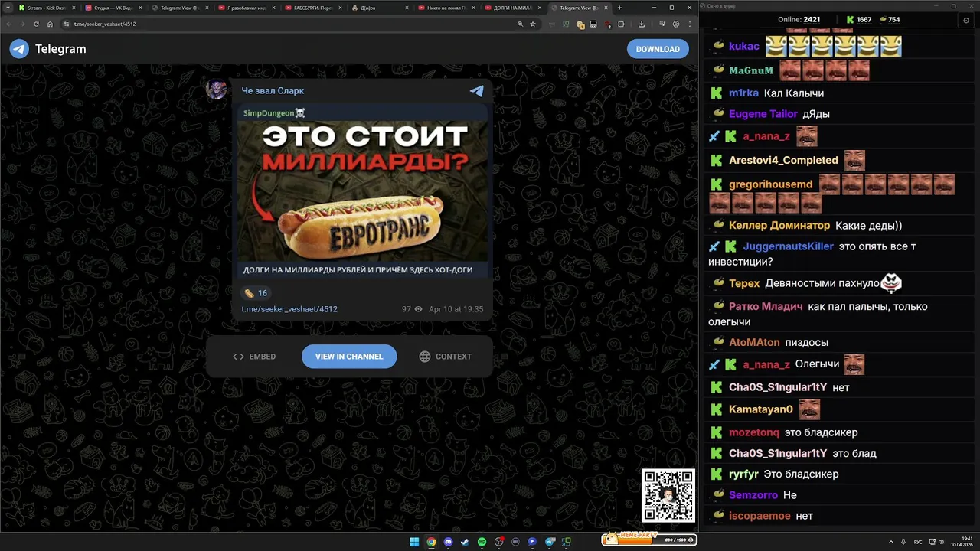This screenshot has height=551, width=980.
Task: Click View in Channel button
Action: [349, 357]
